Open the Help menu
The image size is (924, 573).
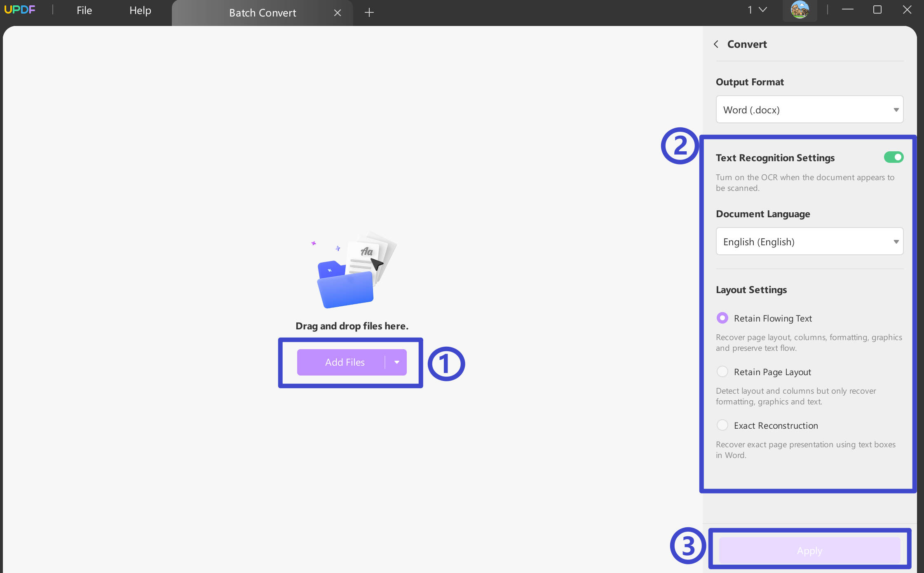tap(140, 10)
